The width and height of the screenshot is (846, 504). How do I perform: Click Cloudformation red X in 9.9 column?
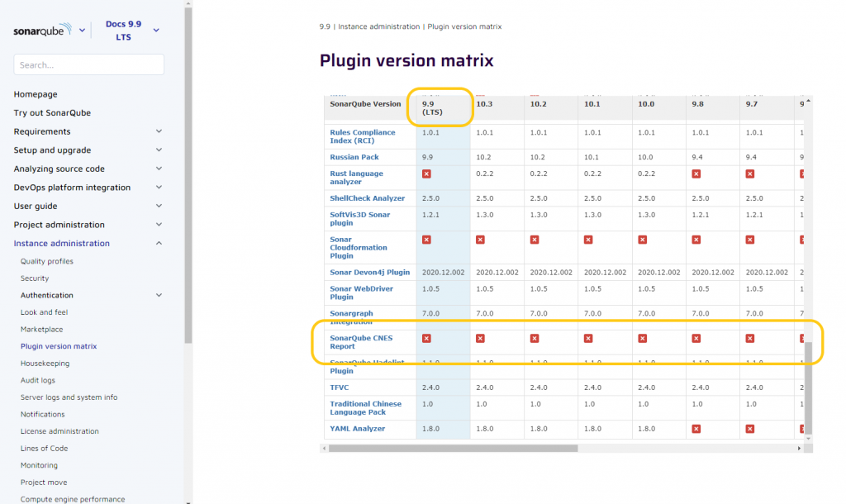pyautogui.click(x=426, y=240)
